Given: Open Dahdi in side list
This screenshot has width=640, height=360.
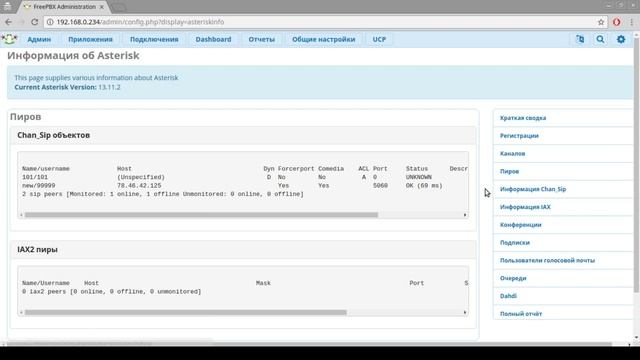Looking at the screenshot, I should click(x=508, y=296).
